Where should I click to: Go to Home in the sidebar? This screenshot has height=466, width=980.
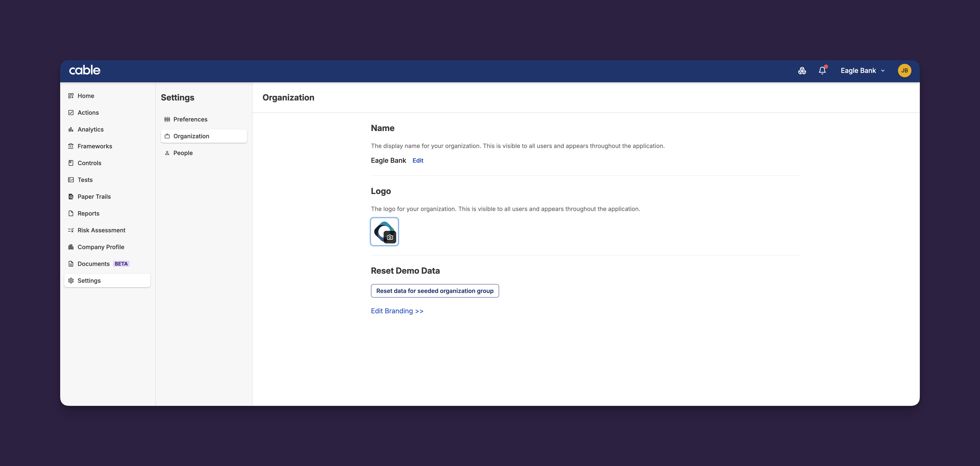[x=107, y=96]
